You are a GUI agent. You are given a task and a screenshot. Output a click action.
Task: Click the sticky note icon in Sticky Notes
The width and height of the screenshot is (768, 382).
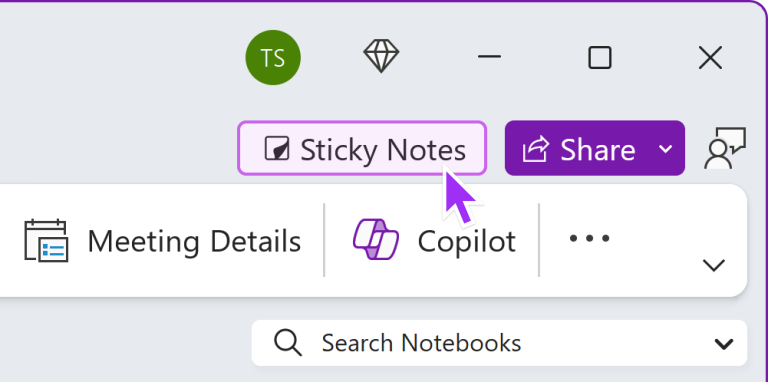pos(277,149)
